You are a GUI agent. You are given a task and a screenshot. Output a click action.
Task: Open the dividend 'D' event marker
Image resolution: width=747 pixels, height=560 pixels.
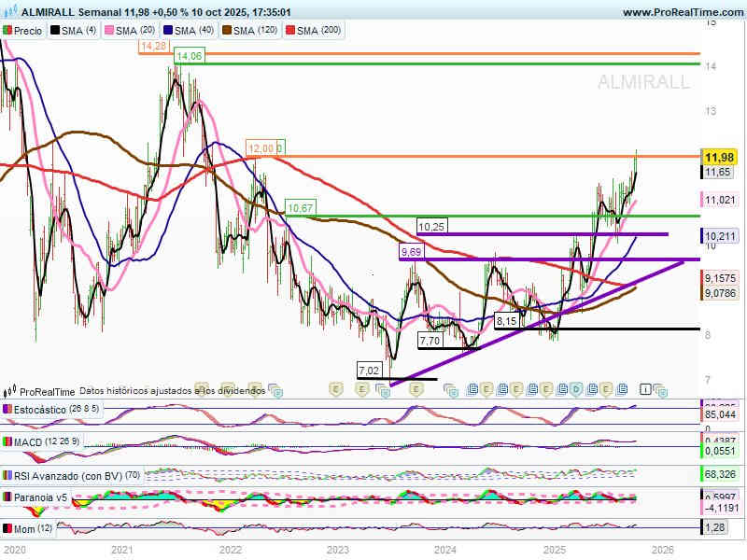[x=576, y=388]
